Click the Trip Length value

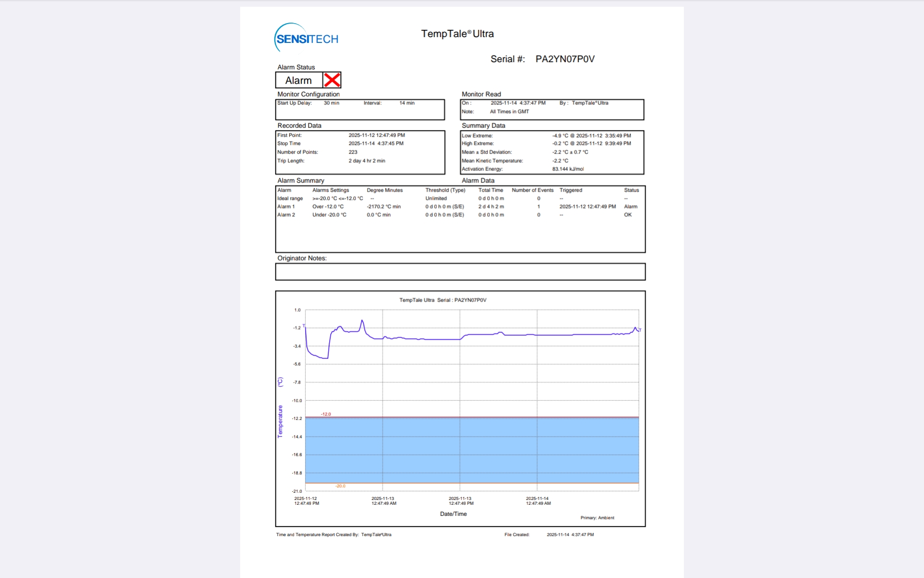tap(367, 161)
